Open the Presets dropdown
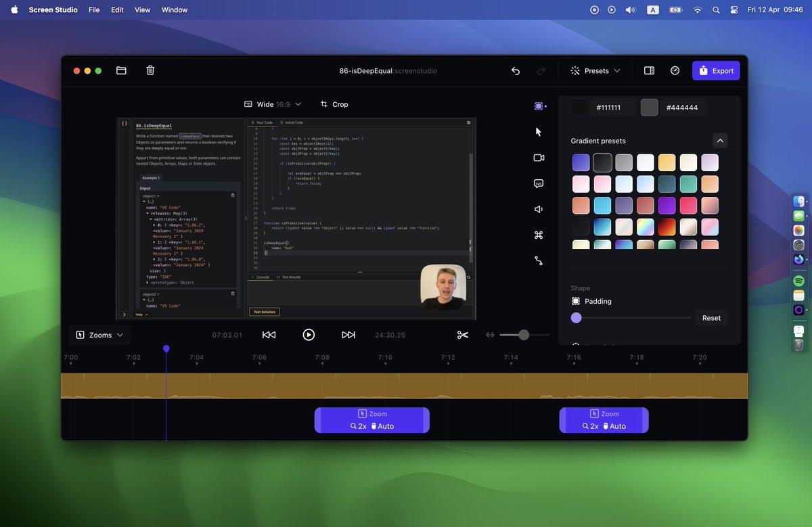Image resolution: width=812 pixels, height=527 pixels. tap(595, 70)
